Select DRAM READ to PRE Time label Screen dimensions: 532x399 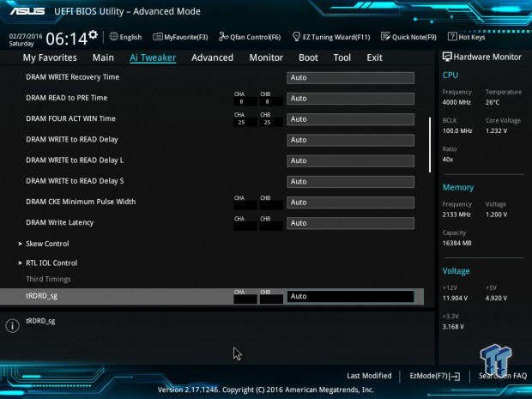(x=67, y=98)
